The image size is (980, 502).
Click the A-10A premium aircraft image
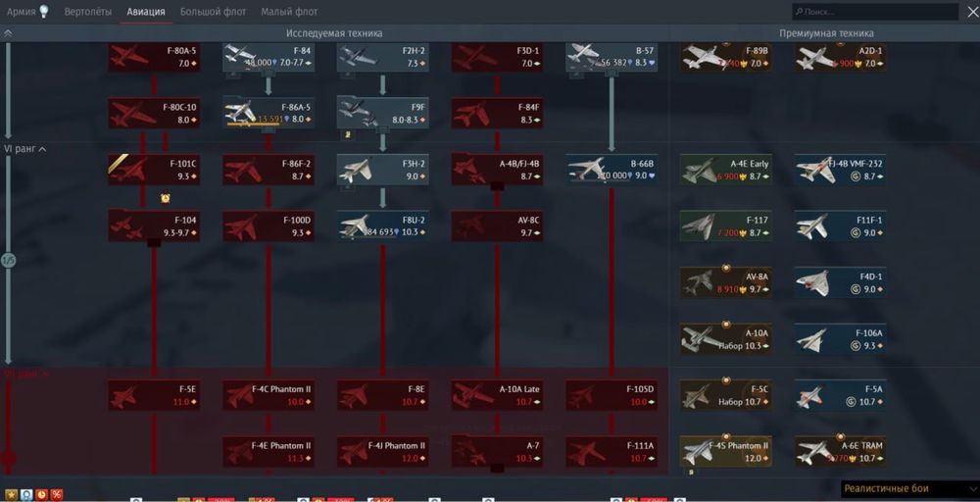(x=701, y=339)
